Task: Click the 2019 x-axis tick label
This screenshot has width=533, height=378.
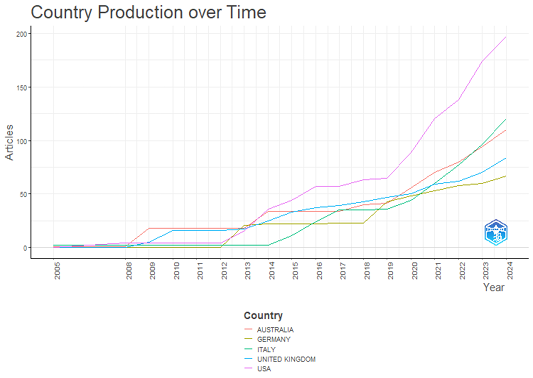Action: pyautogui.click(x=391, y=270)
